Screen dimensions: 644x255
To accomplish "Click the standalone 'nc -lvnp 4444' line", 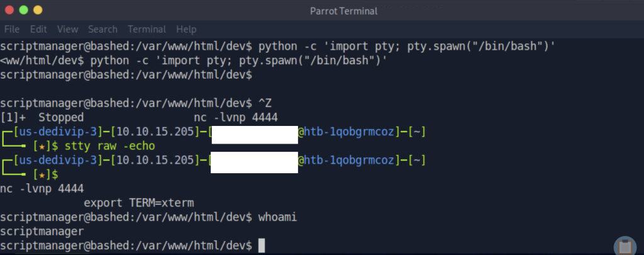I will pos(42,189).
